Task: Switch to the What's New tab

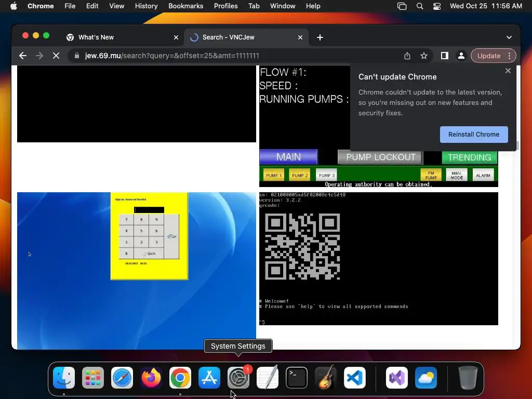Action: coord(122,37)
